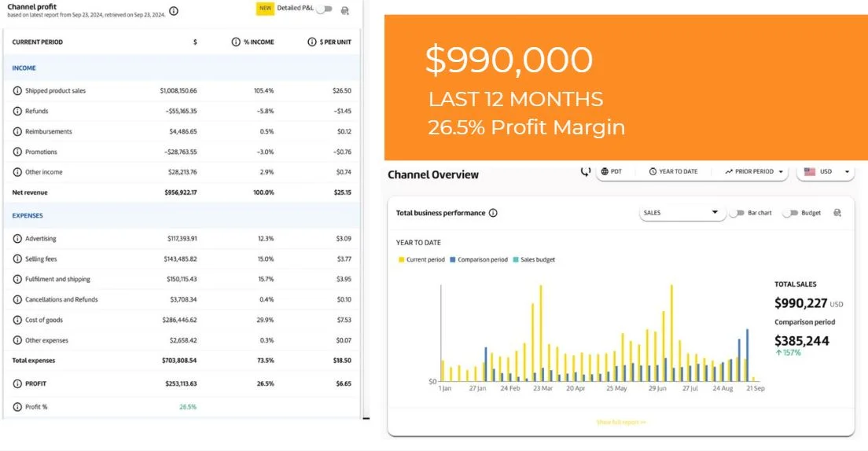Click the refresh icon in Channel Overview
Image resolution: width=868 pixels, height=451 pixels.
click(x=585, y=171)
